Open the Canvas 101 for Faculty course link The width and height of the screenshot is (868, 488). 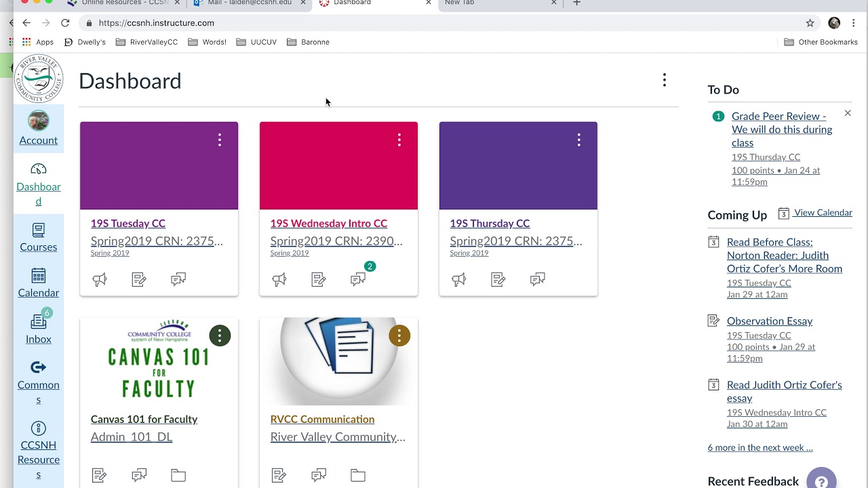tap(144, 419)
